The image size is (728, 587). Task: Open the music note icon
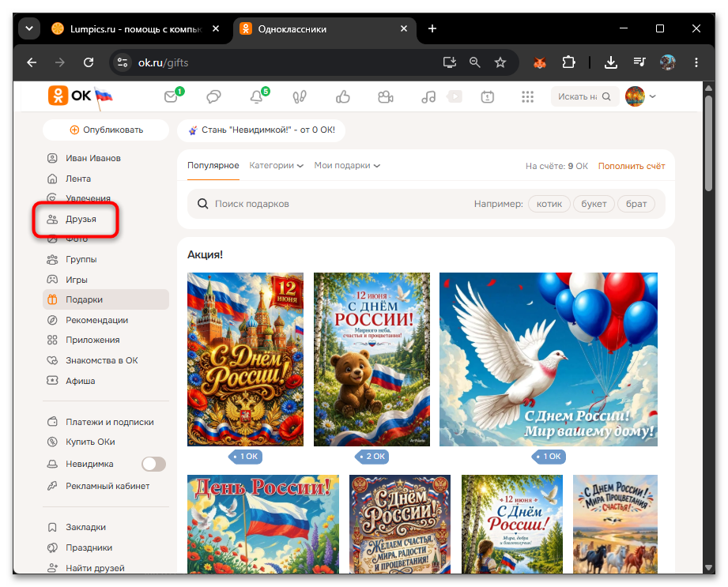(428, 96)
